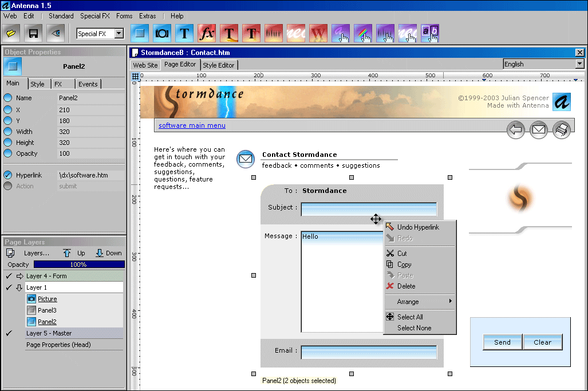
Task: Toggle Layer 5 - Master visibility checkmark
Action: 9,333
